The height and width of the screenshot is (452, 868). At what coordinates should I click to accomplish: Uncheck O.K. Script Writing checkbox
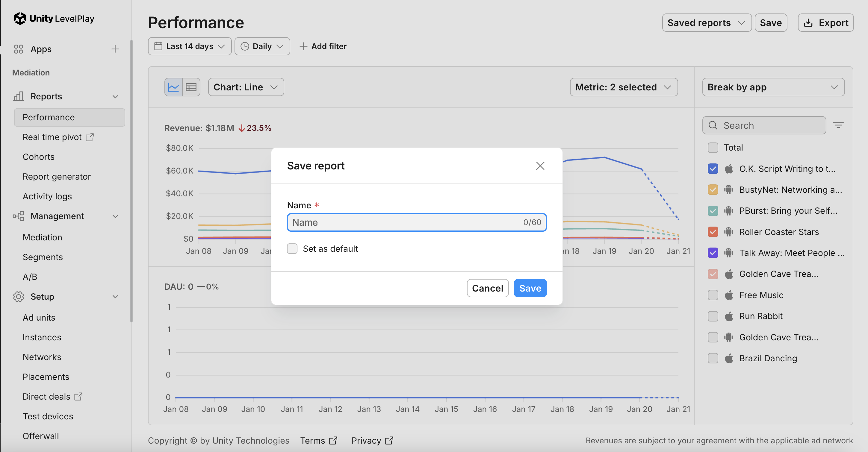713,169
